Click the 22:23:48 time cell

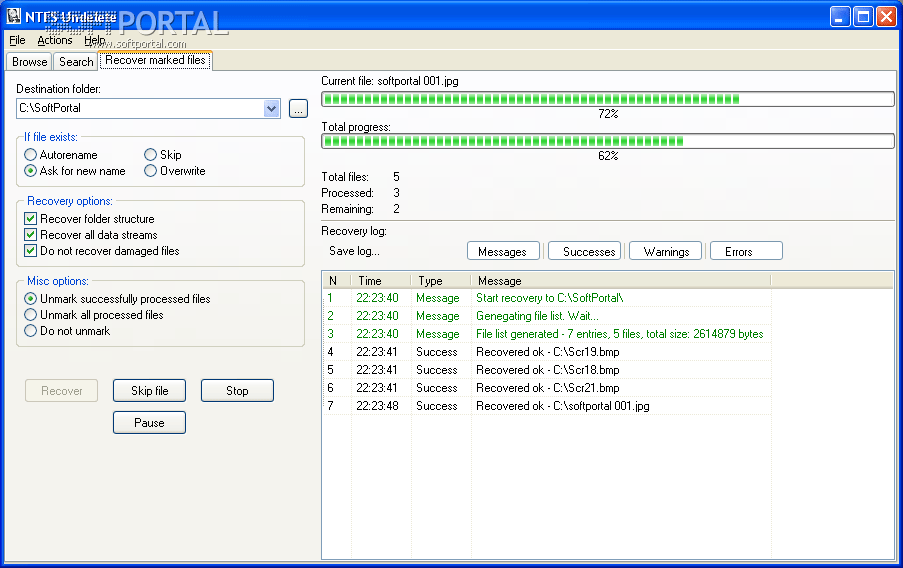click(x=377, y=406)
